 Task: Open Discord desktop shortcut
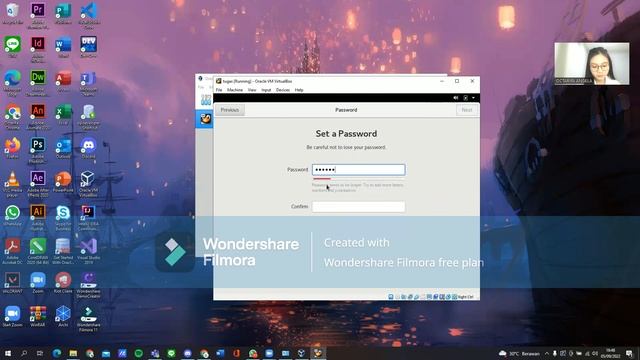point(88,148)
